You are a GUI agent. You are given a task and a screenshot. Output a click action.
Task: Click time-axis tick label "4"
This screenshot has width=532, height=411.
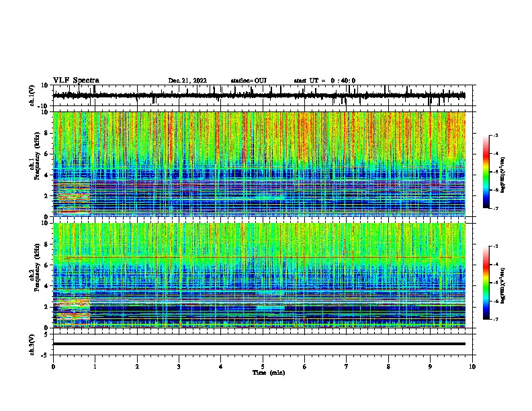click(x=221, y=367)
